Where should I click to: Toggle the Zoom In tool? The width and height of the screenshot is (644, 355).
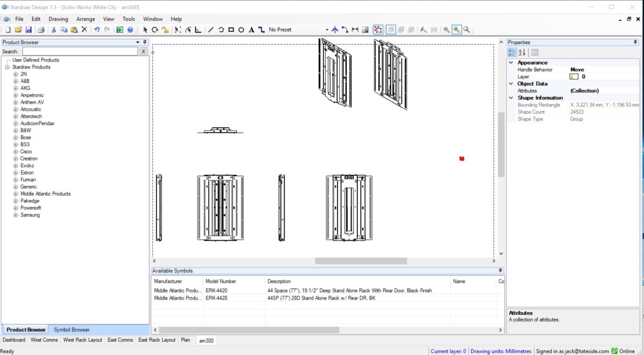(x=457, y=30)
